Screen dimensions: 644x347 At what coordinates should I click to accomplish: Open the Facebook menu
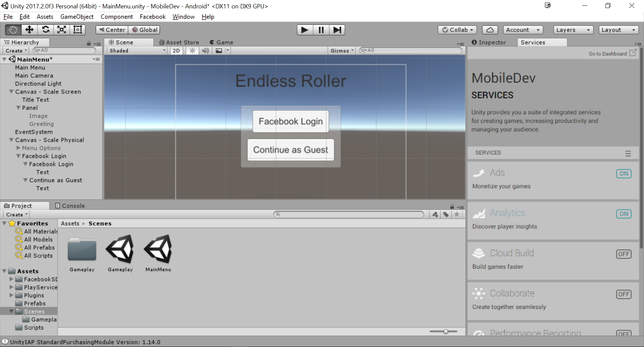(x=153, y=17)
